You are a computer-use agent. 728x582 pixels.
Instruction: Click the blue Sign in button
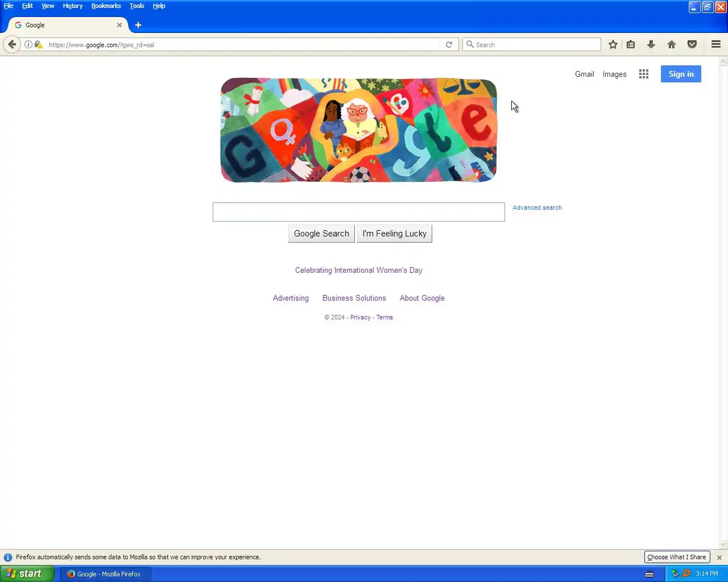tap(681, 74)
